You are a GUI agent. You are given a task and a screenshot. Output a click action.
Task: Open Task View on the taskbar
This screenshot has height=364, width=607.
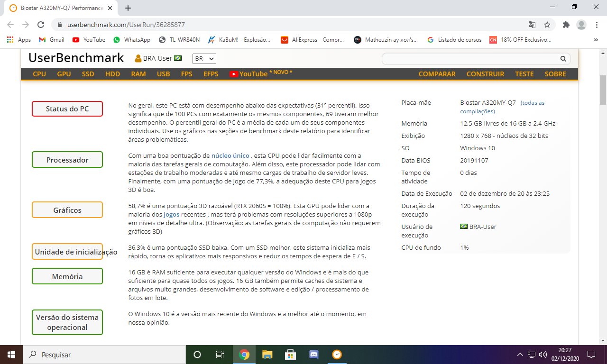pos(220,355)
